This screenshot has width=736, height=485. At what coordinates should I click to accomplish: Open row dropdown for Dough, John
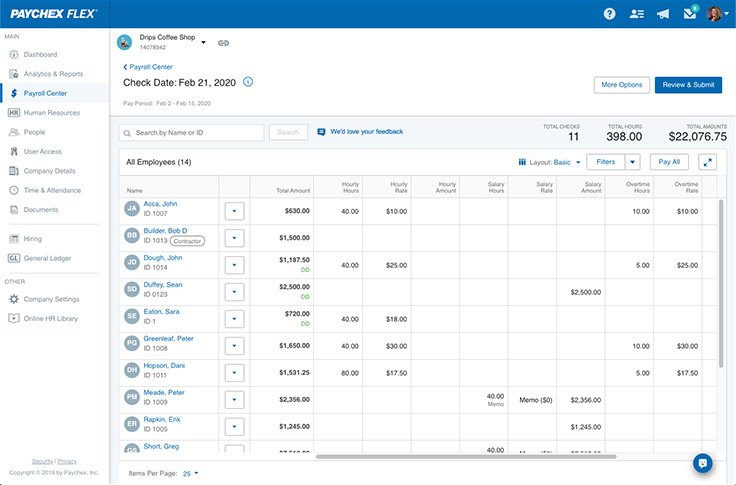tap(234, 265)
